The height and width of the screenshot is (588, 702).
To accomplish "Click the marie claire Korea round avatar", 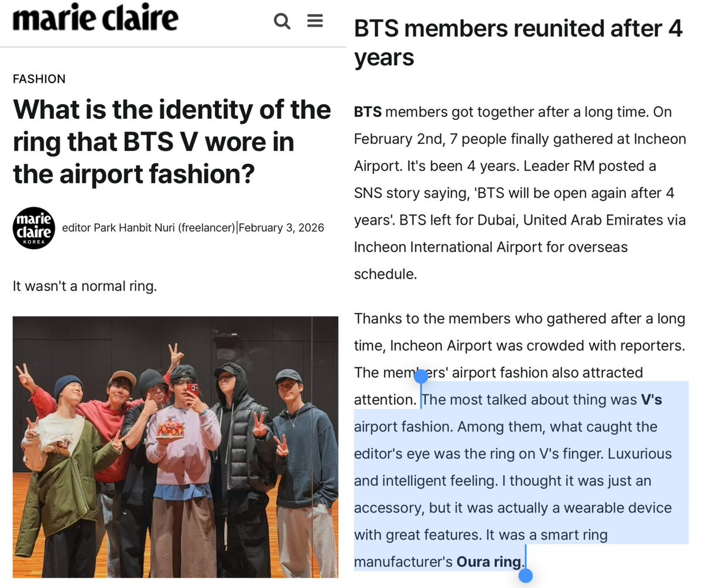I will click(x=34, y=228).
